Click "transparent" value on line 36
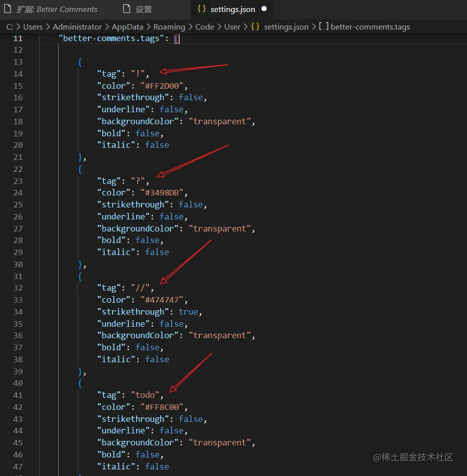Image resolution: width=467 pixels, height=476 pixels. [x=220, y=335]
